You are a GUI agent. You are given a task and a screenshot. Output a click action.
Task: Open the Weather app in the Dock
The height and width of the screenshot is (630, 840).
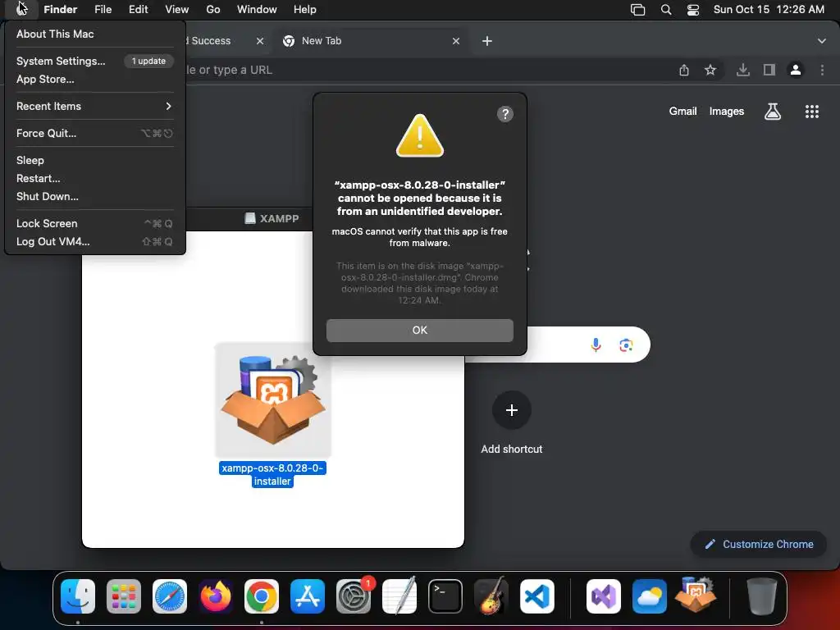click(650, 596)
